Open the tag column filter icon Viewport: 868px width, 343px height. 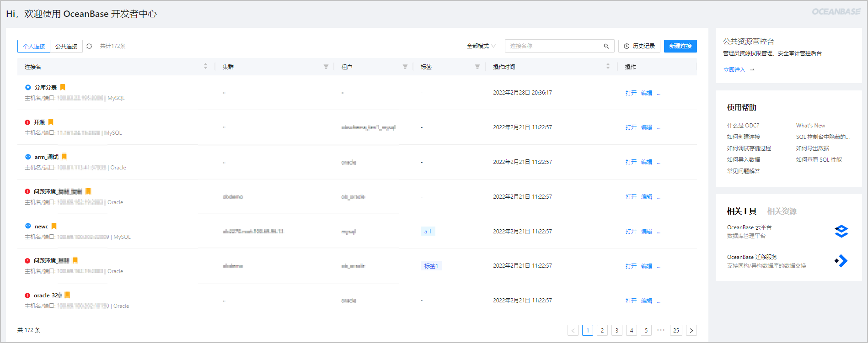(477, 67)
